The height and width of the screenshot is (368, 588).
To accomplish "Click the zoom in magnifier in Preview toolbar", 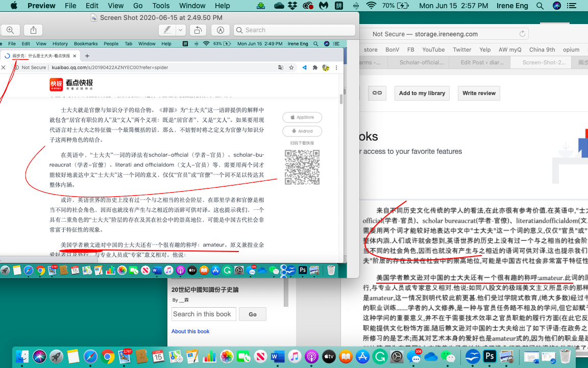I will pos(10,30).
